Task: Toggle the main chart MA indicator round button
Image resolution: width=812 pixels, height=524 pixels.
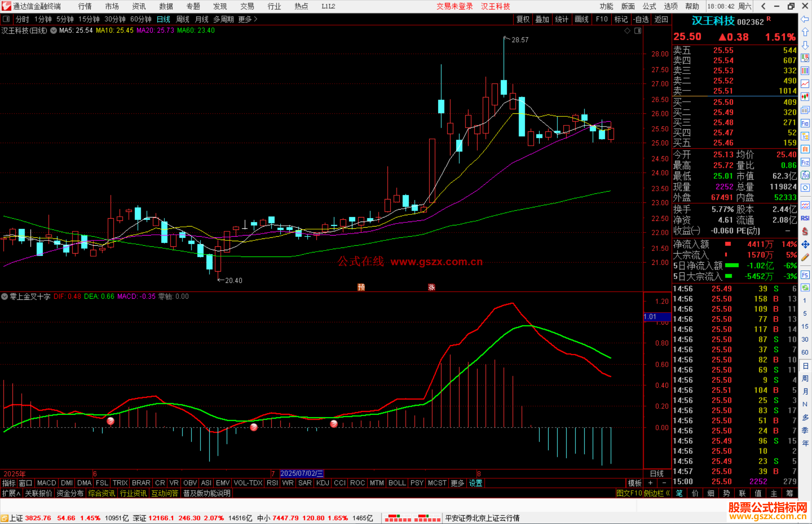Action: pyautogui.click(x=54, y=30)
